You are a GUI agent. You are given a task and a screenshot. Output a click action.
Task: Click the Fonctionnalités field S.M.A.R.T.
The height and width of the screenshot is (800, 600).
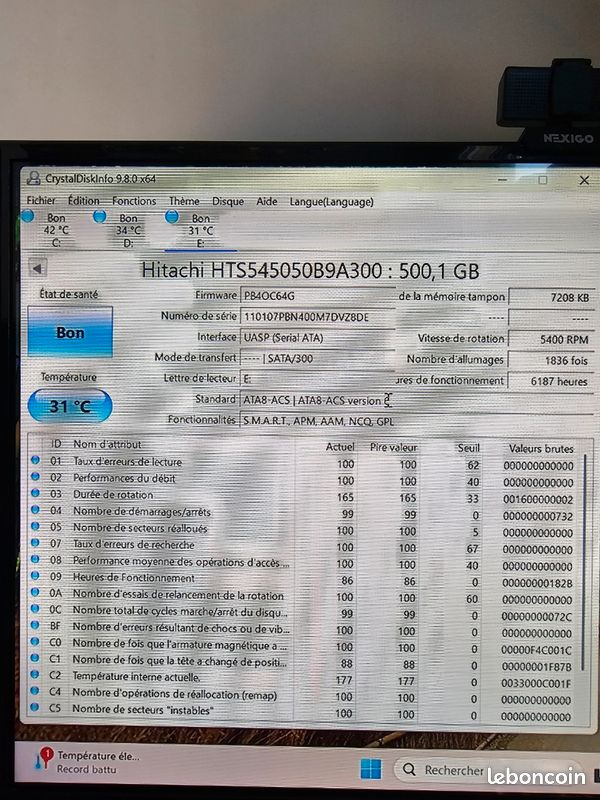(416, 421)
